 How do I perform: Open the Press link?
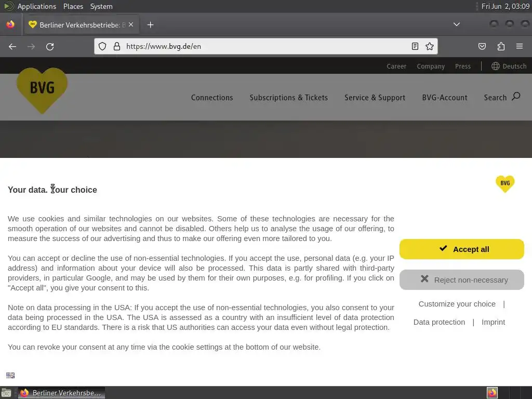click(463, 66)
